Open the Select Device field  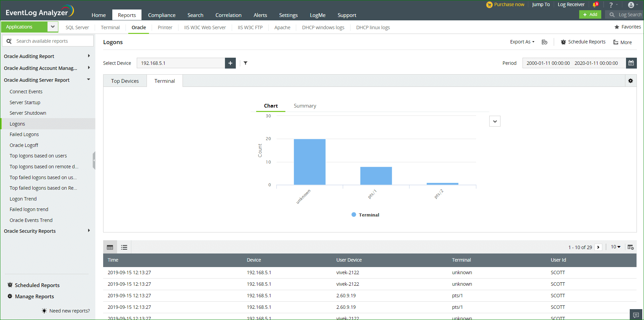[181, 63]
